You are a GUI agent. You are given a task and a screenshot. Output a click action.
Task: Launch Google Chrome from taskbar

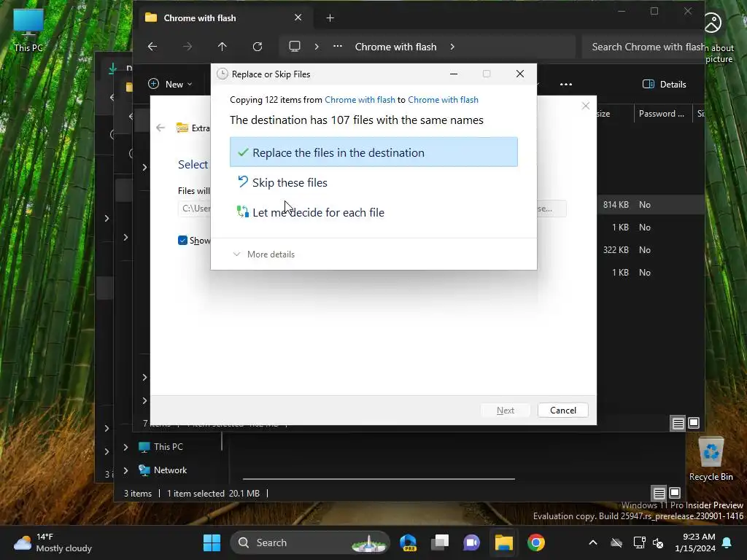pyautogui.click(x=536, y=542)
